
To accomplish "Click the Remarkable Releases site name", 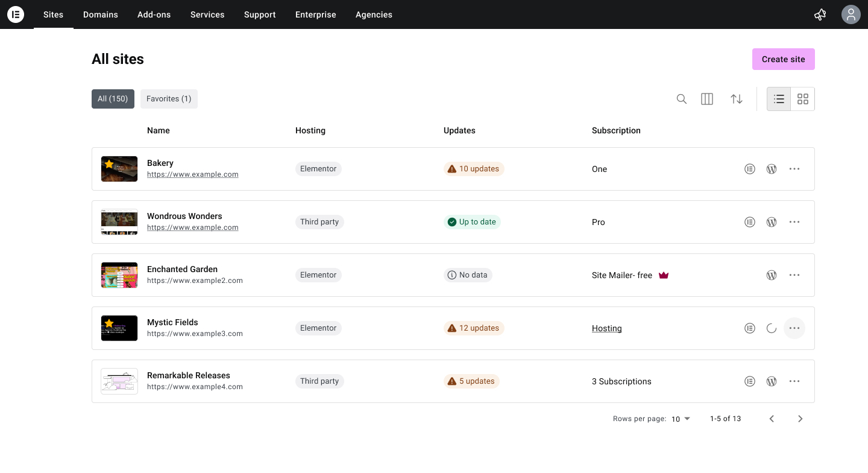I will pyautogui.click(x=189, y=375).
